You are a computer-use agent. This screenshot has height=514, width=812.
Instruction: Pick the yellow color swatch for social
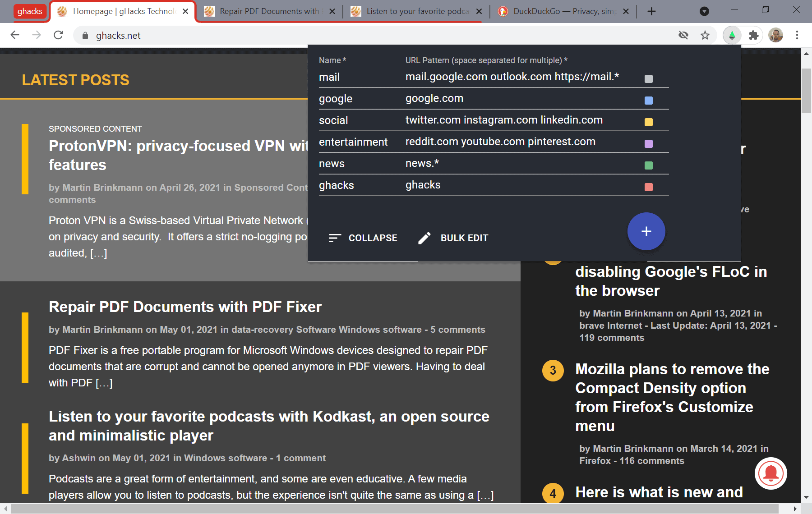[649, 122]
